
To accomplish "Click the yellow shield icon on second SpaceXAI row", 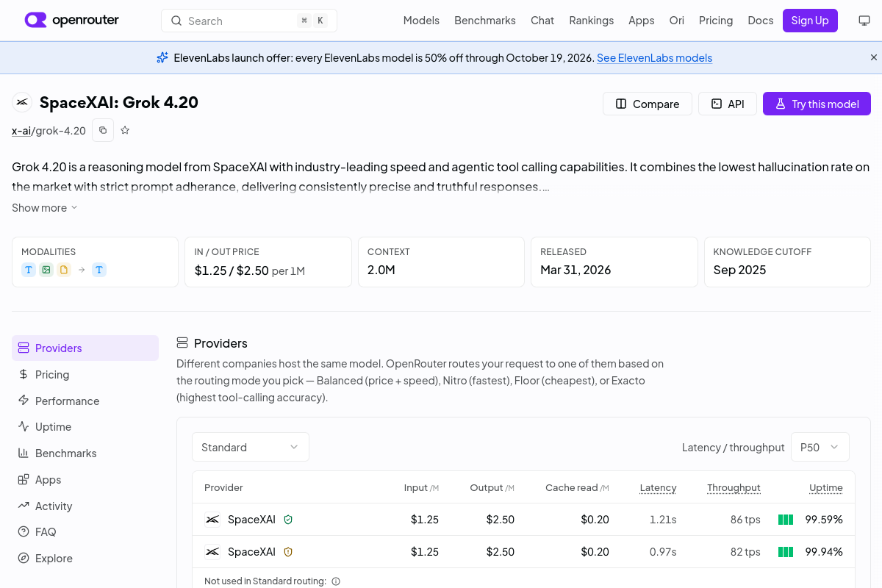I will (x=288, y=552).
